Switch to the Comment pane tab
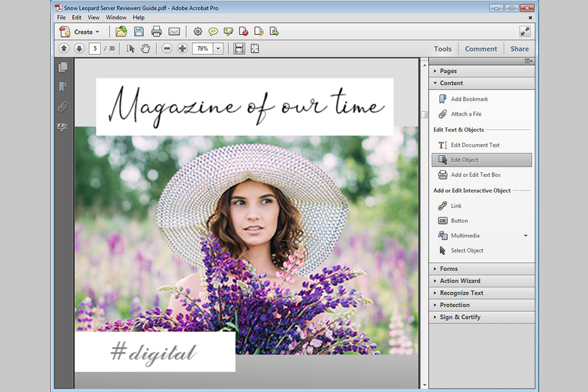The image size is (588, 392). click(481, 49)
